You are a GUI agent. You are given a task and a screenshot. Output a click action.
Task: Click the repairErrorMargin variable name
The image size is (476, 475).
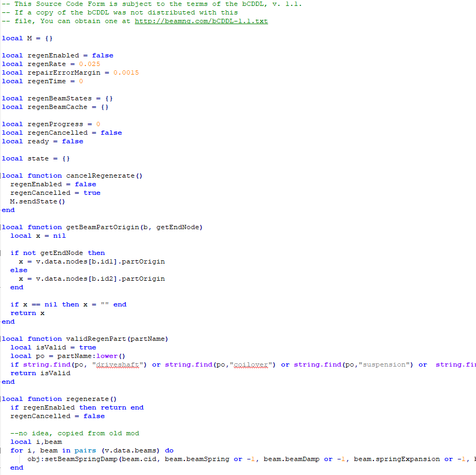(64, 73)
